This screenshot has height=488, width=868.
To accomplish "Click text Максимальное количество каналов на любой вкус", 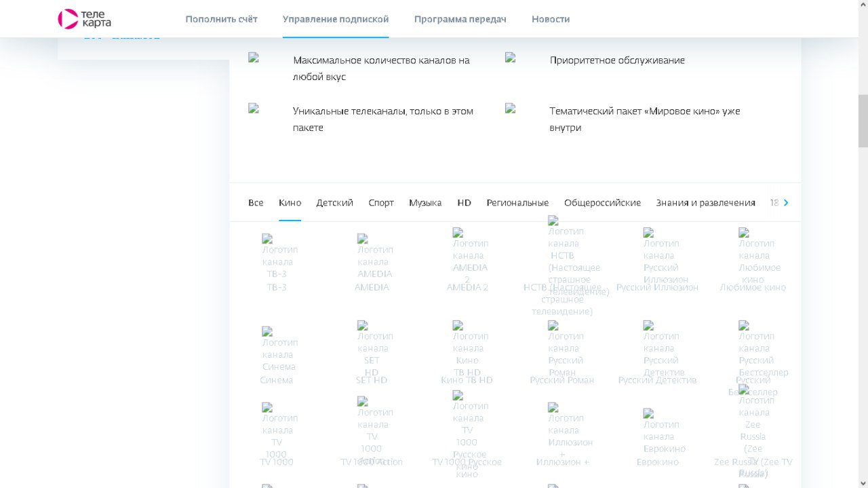I will (381, 69).
